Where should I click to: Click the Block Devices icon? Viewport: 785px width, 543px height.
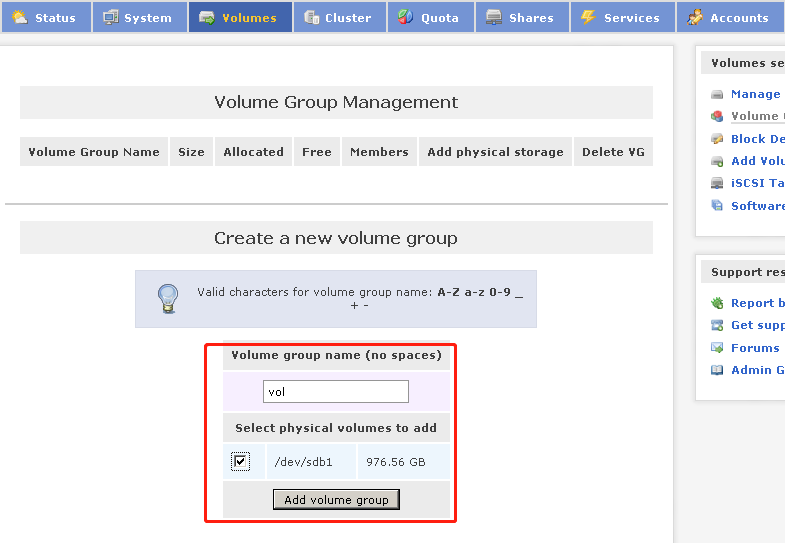(x=717, y=139)
